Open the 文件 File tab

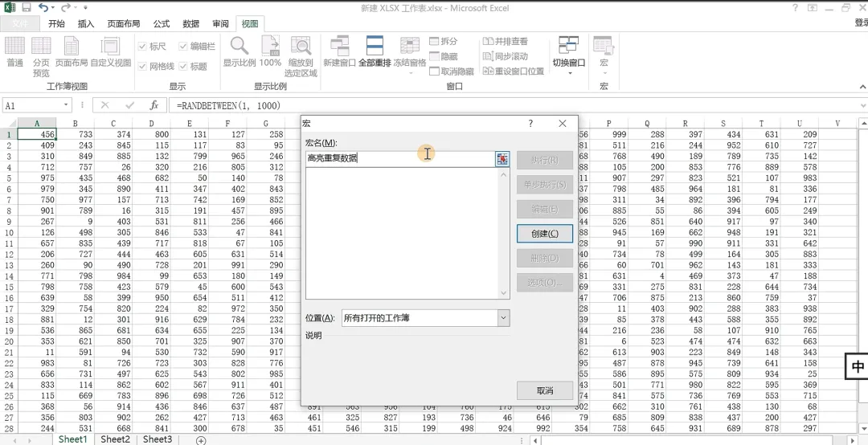pyautogui.click(x=20, y=23)
